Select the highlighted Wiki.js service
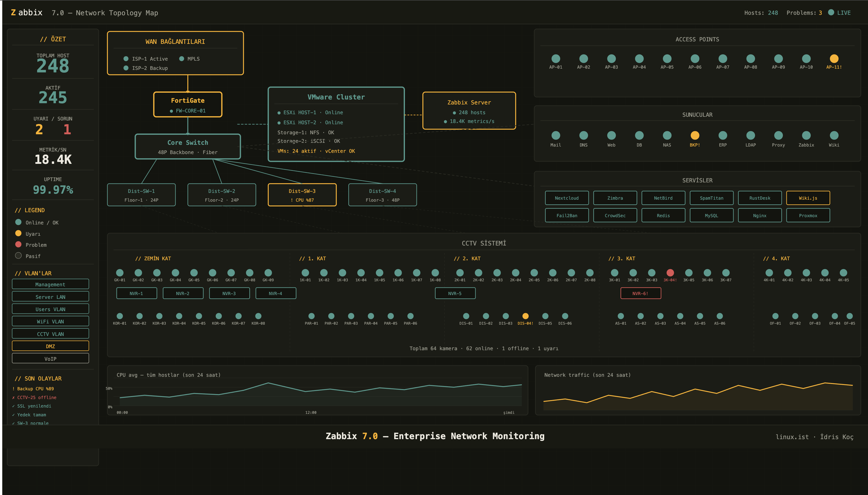The image size is (868, 495). [x=808, y=198]
